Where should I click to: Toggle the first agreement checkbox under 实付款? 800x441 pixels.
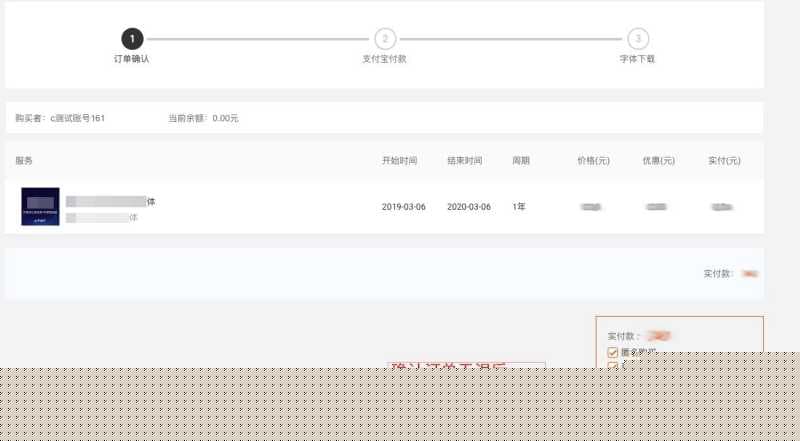(x=613, y=352)
